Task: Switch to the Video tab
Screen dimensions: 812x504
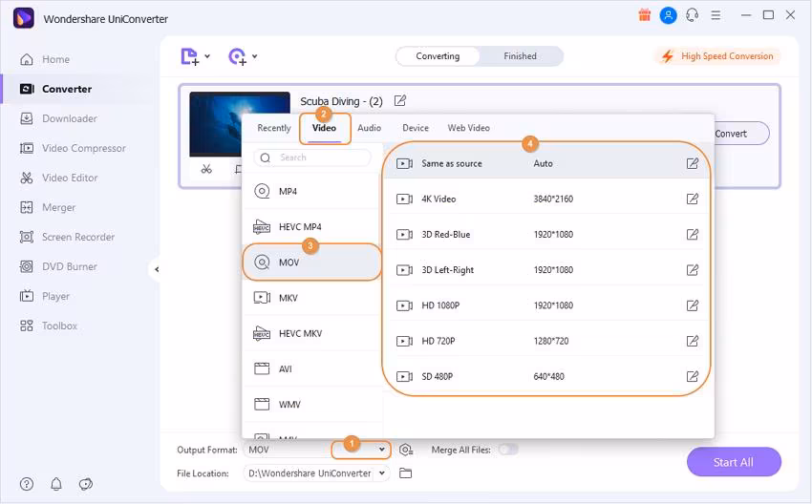Action: (324, 128)
